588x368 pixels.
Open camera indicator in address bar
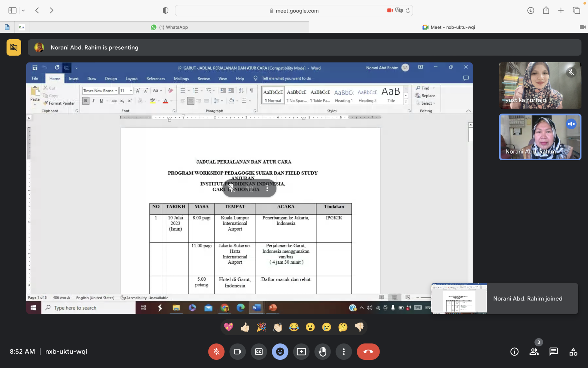(x=390, y=10)
